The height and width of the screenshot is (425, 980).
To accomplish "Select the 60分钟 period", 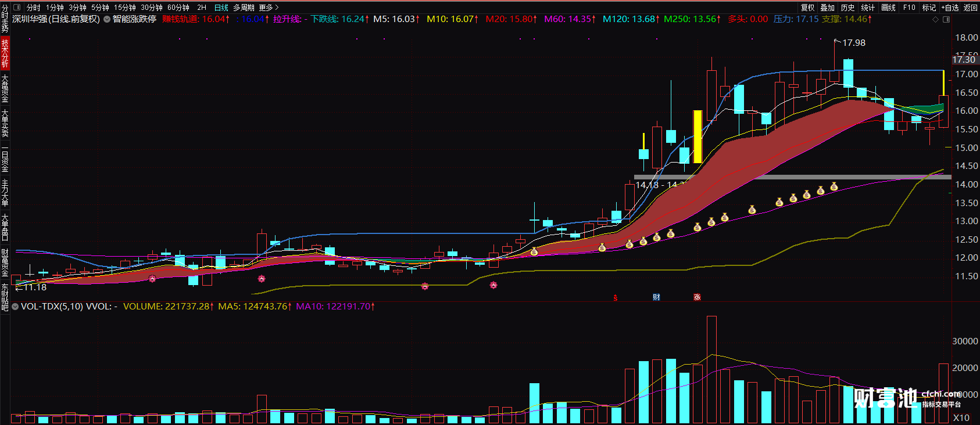I will [x=178, y=8].
